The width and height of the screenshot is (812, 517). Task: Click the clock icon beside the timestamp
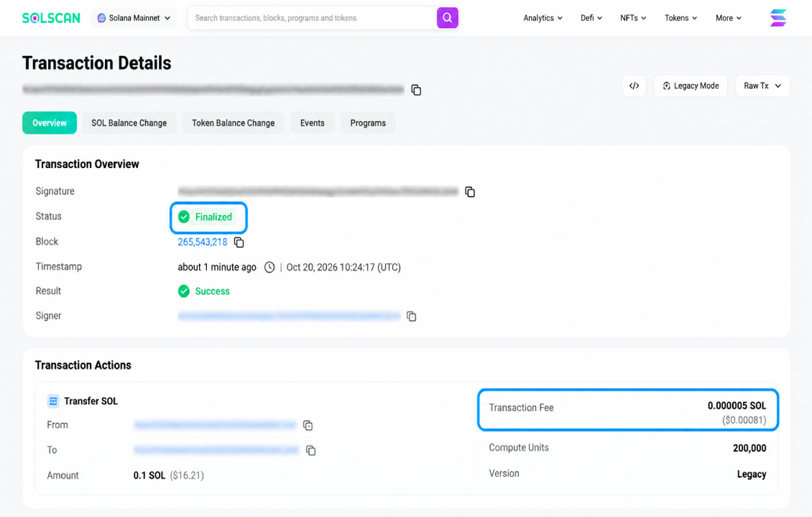point(269,268)
